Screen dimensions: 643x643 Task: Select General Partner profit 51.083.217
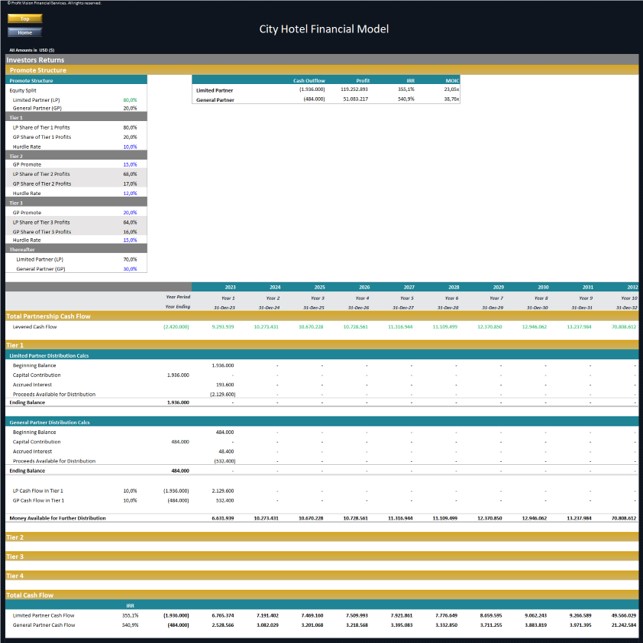point(355,99)
